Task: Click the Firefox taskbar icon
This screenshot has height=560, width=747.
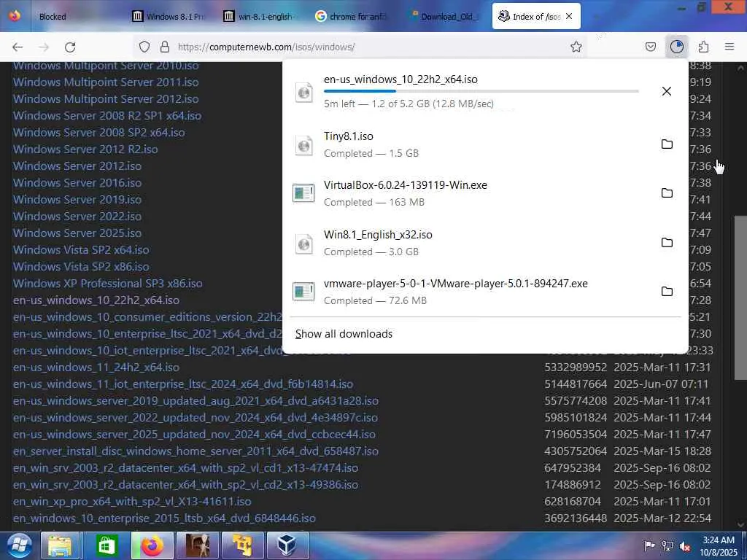Action: click(x=152, y=545)
